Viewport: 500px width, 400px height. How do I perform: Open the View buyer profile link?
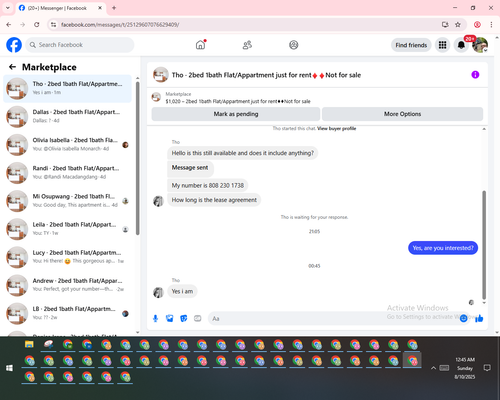(336, 128)
